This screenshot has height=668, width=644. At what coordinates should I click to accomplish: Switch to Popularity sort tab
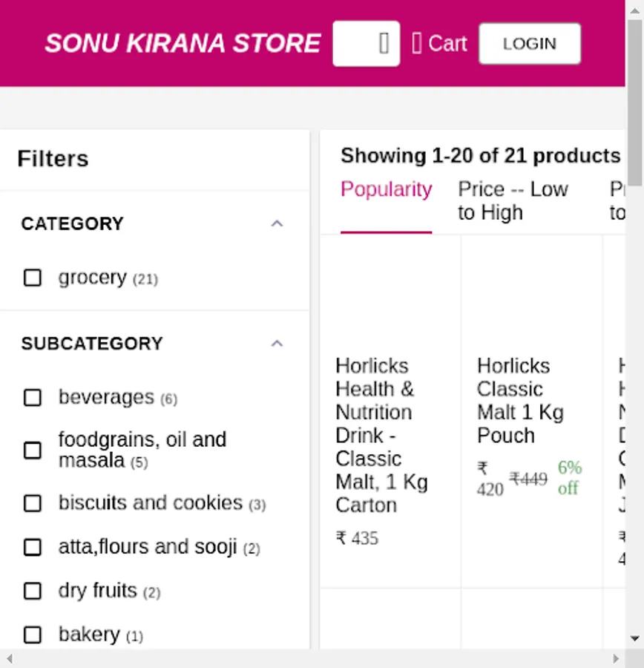point(387,189)
